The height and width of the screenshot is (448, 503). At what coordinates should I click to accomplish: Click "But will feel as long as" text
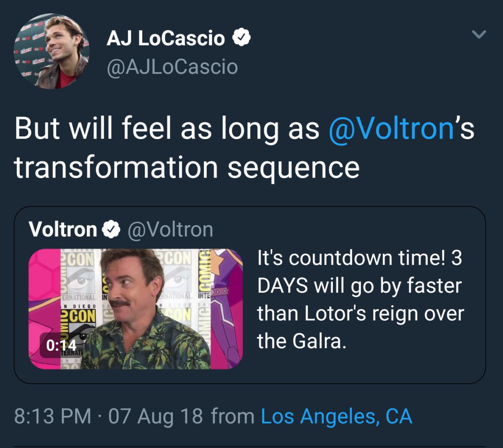coord(167,130)
